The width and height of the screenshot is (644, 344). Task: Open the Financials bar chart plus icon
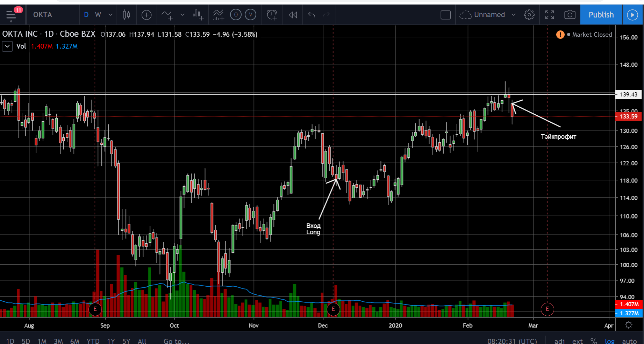(x=198, y=15)
